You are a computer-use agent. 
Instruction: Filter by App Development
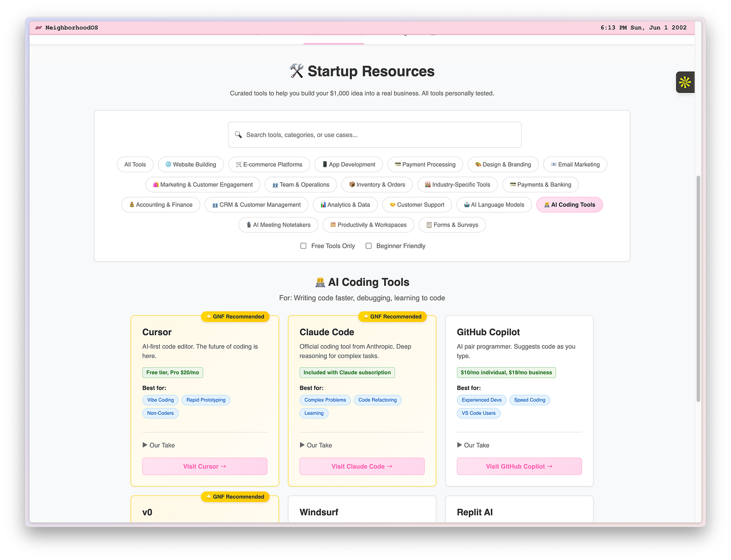pyautogui.click(x=348, y=164)
